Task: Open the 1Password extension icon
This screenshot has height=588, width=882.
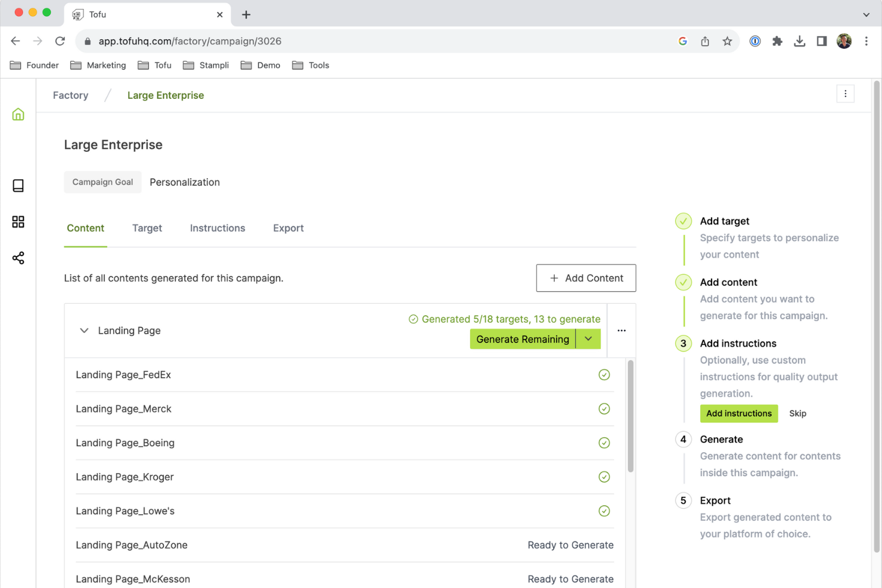Action: click(755, 41)
